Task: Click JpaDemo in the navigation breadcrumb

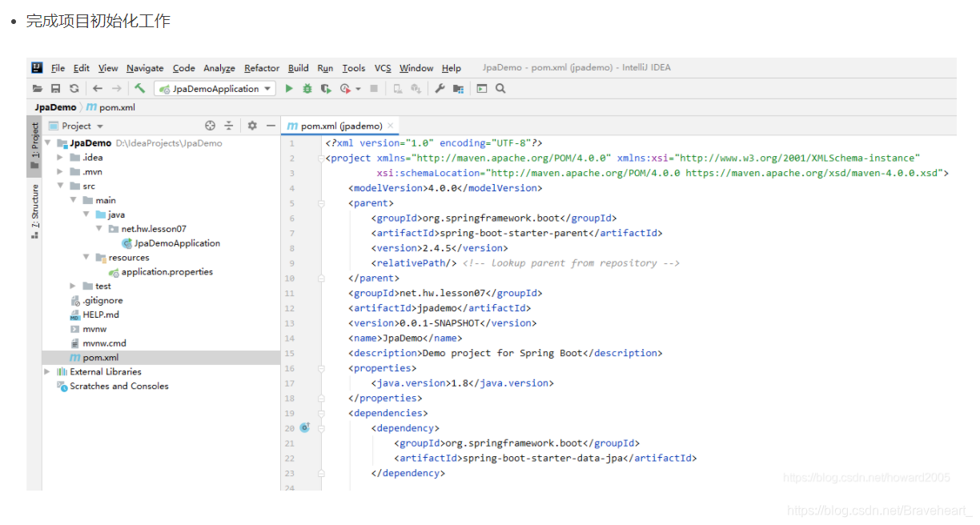Action: coord(55,107)
